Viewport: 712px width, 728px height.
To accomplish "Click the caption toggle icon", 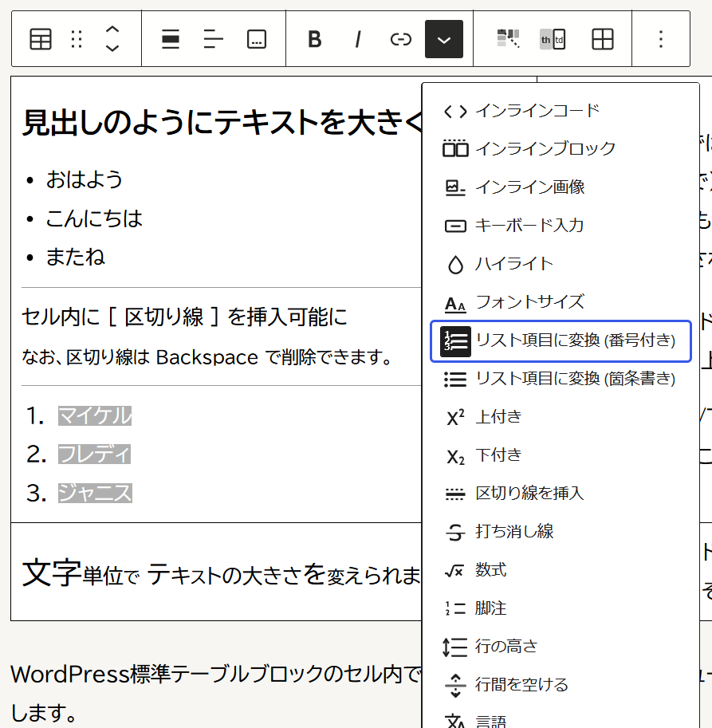I will point(256,39).
